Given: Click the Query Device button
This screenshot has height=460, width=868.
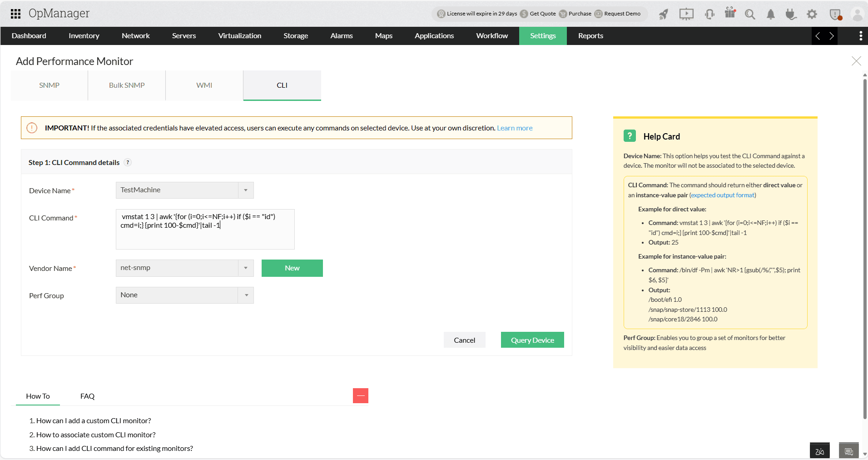Looking at the screenshot, I should point(532,340).
